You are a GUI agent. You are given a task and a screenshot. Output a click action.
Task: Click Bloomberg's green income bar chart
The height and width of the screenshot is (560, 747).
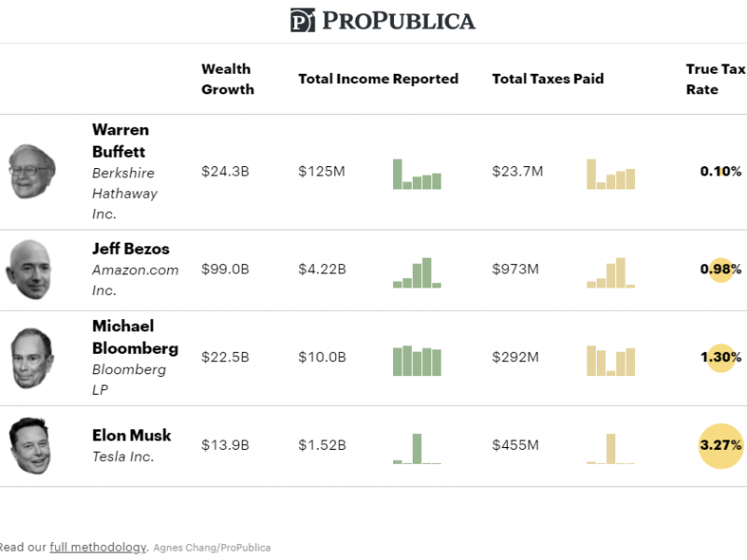point(416,361)
